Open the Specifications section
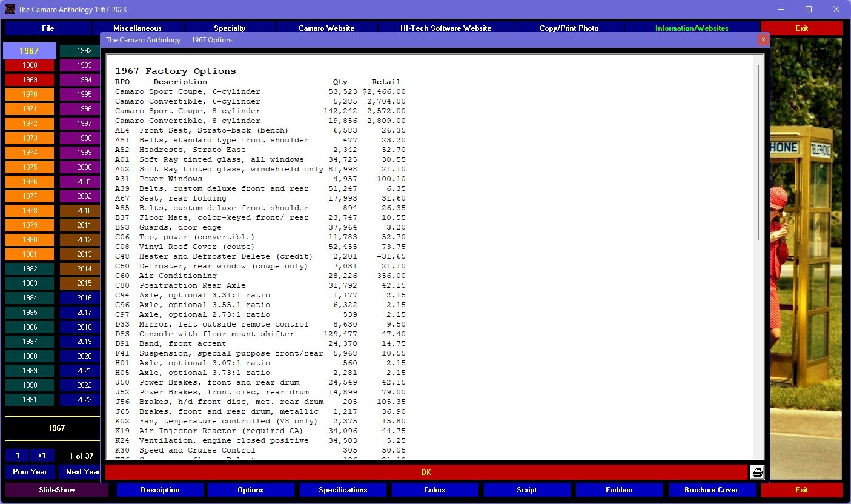Viewport: 851px width, 504px height. tap(343, 490)
